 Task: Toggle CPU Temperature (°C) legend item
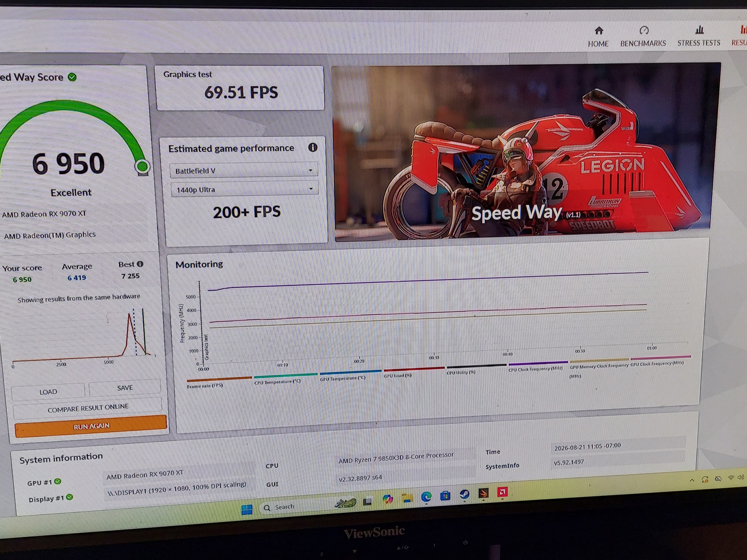click(x=285, y=379)
